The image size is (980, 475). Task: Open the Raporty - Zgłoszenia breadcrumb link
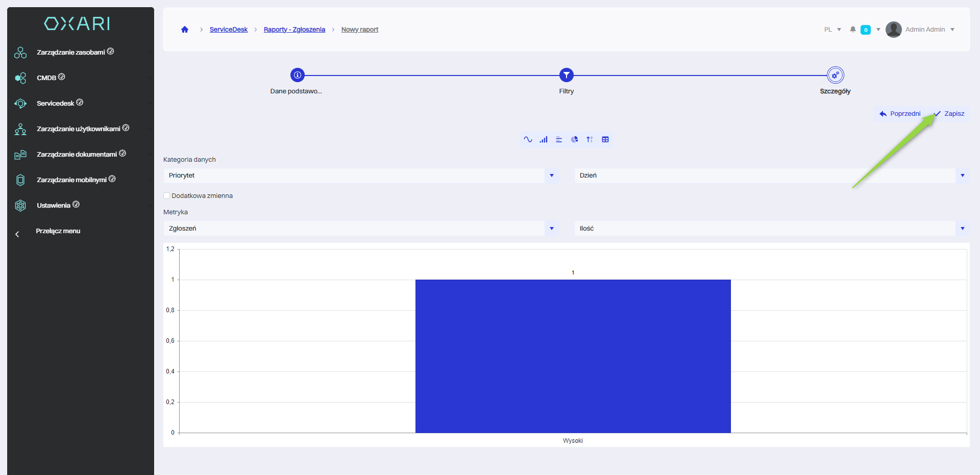pyautogui.click(x=294, y=30)
